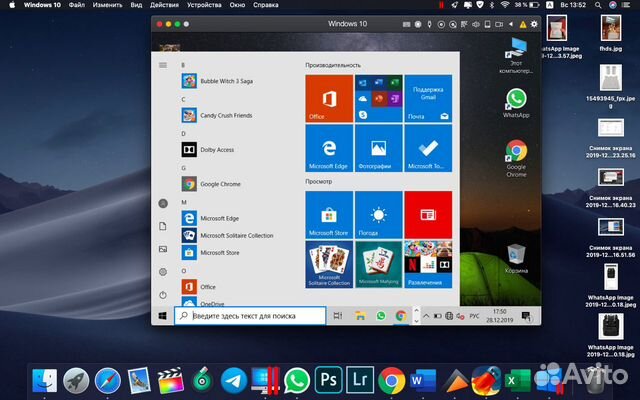Open Documents icon in Start sidebar
640x400 pixels.
coord(163,226)
